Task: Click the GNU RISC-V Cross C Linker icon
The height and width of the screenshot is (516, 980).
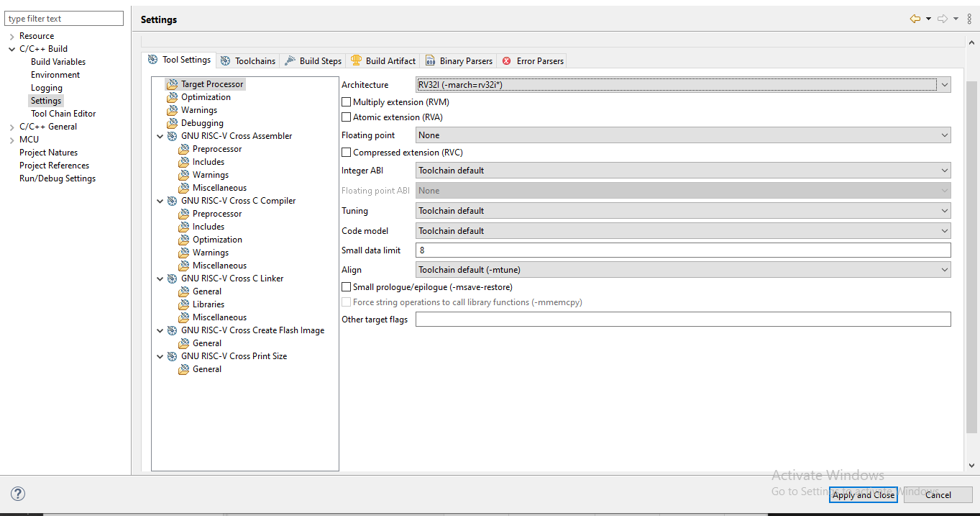Action: pos(173,279)
